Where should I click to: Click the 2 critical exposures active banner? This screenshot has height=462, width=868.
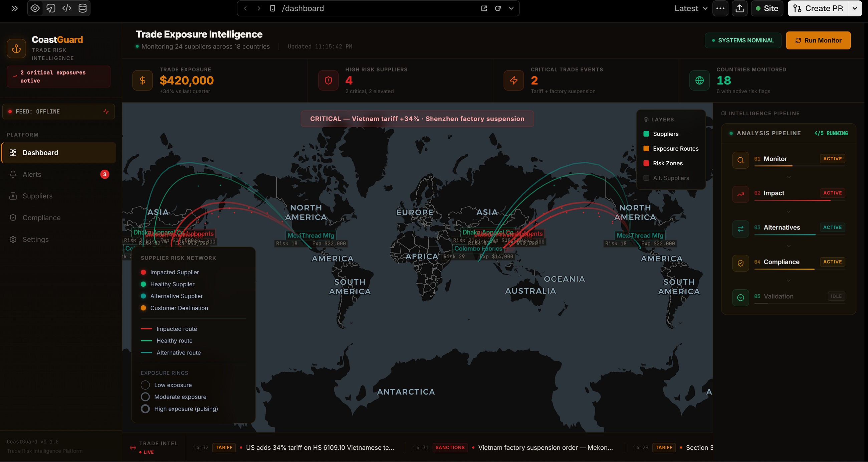pos(59,76)
